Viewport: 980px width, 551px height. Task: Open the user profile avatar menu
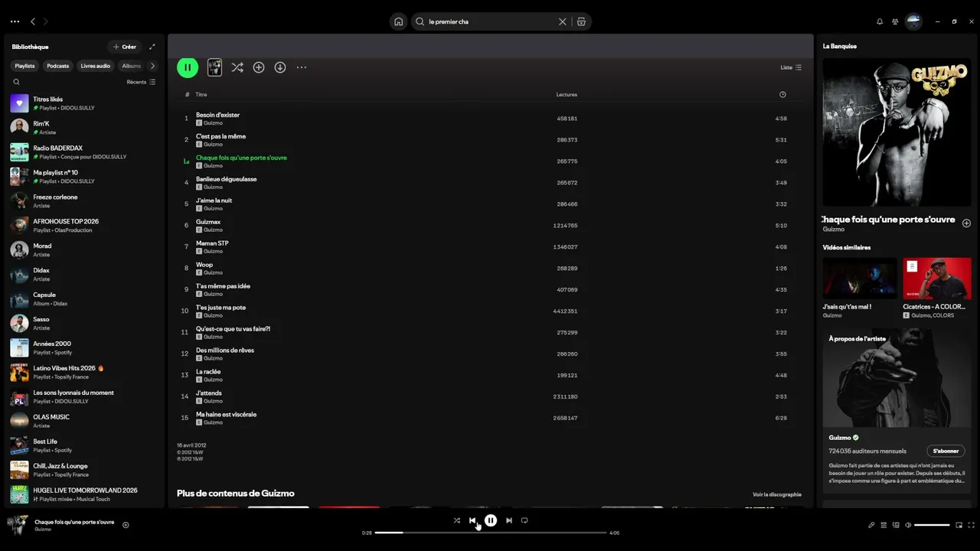pos(914,21)
